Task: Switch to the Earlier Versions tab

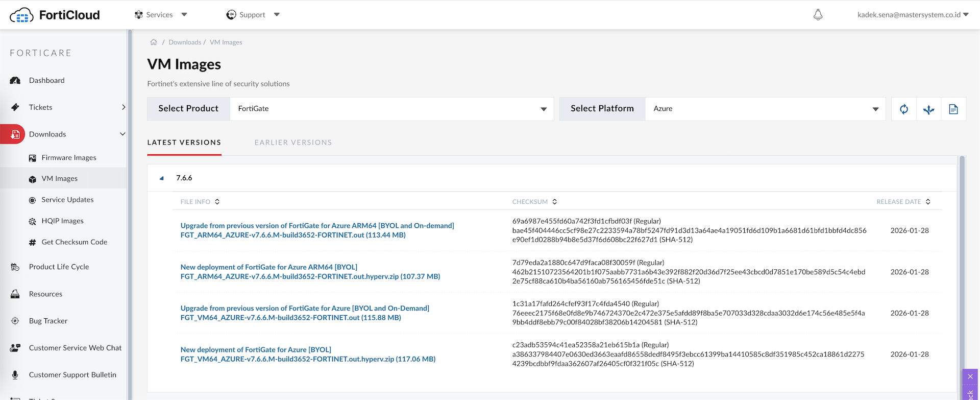Action: point(293,143)
